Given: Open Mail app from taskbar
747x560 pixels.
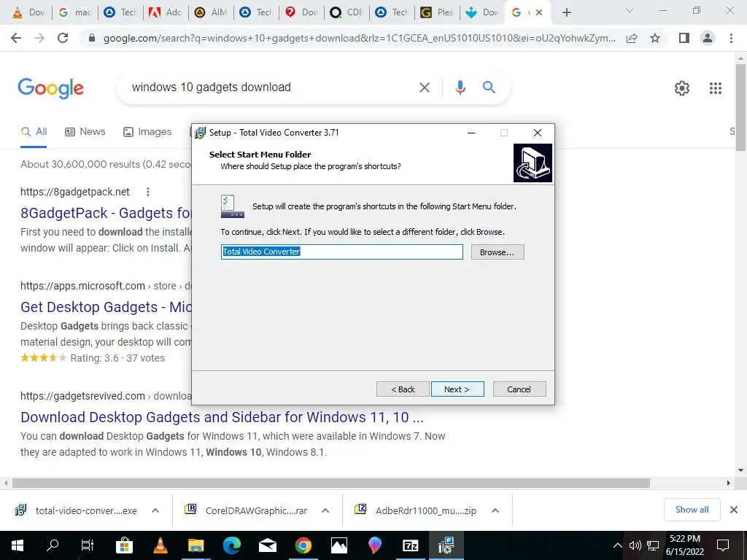Looking at the screenshot, I should [267, 545].
